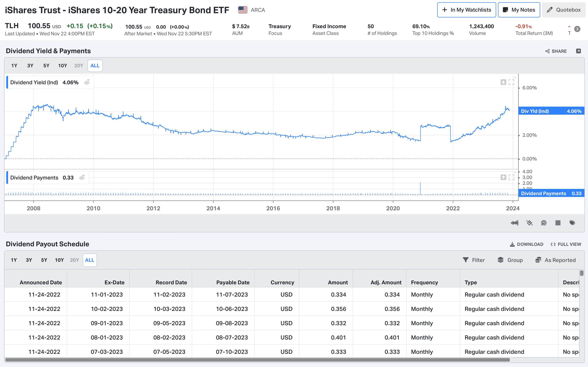Image resolution: width=588 pixels, height=367 pixels.
Task: Toggle the adj adjusted-data chart option
Action: coord(514,223)
